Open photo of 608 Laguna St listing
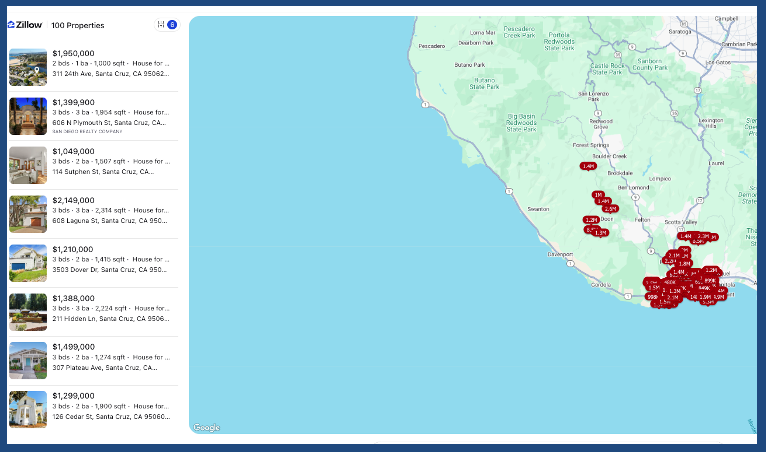766x452 pixels. coord(28,214)
